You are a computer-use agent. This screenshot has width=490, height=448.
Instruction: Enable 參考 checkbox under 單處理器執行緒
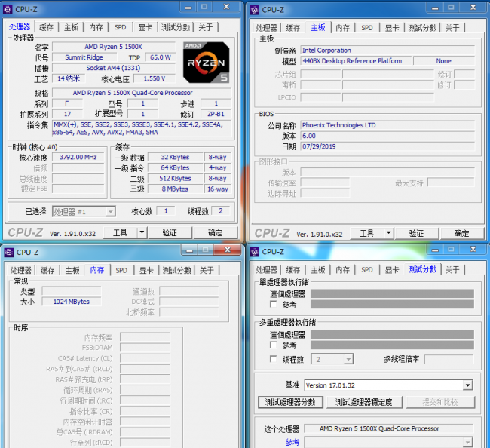pyautogui.click(x=274, y=304)
